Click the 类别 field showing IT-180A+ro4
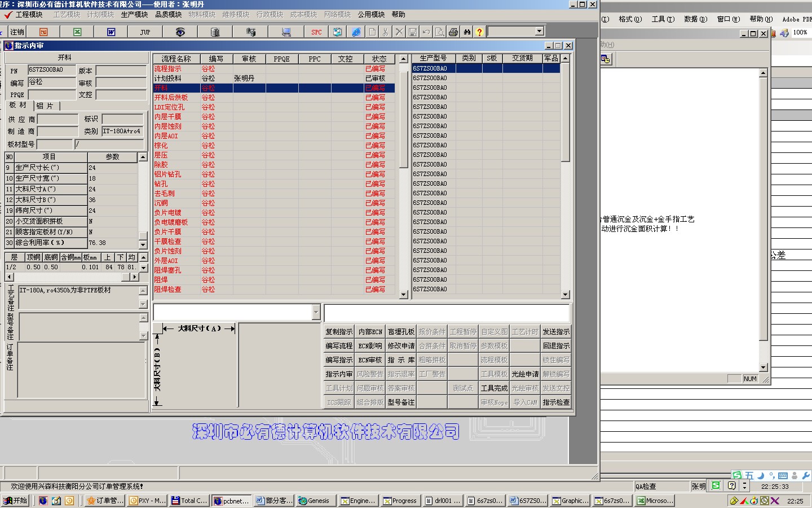The height and width of the screenshot is (508, 812). 122,131
